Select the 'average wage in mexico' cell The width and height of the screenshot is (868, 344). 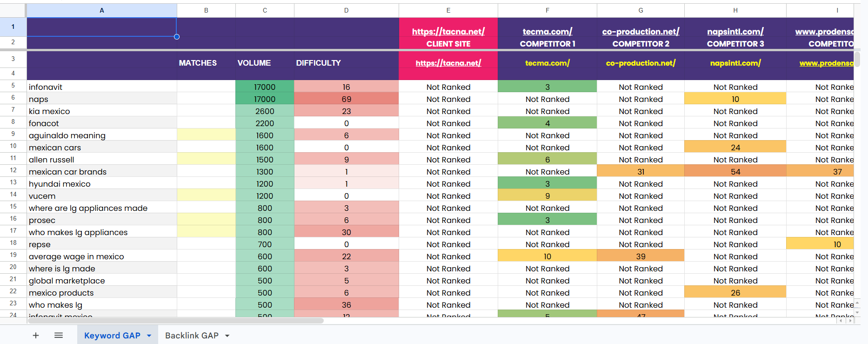pyautogui.click(x=102, y=256)
